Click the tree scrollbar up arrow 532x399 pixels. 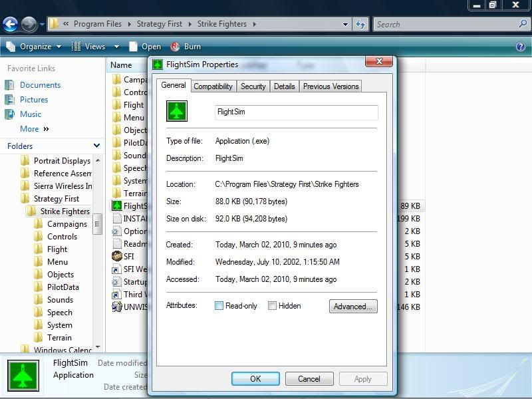98,160
